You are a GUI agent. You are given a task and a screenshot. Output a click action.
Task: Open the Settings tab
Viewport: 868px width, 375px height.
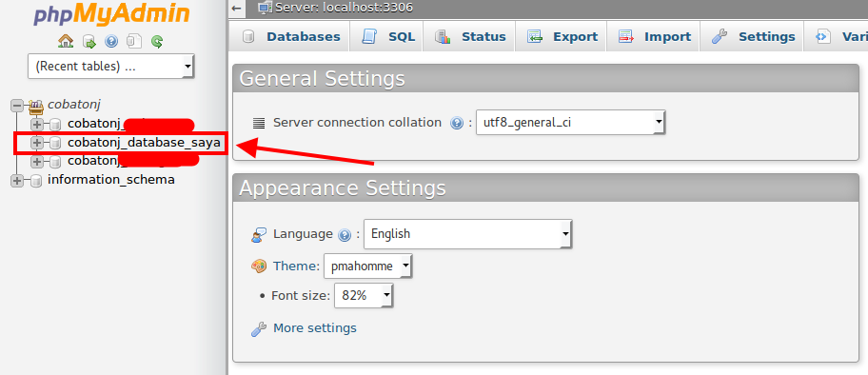[x=753, y=36]
